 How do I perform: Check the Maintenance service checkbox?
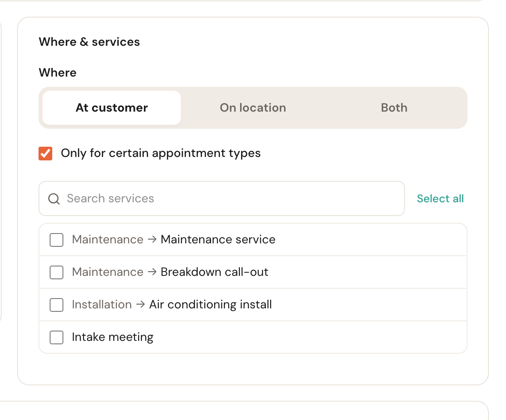[57, 240]
